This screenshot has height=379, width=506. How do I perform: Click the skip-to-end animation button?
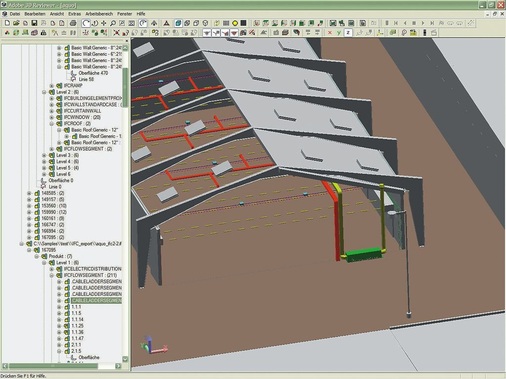click(432, 23)
